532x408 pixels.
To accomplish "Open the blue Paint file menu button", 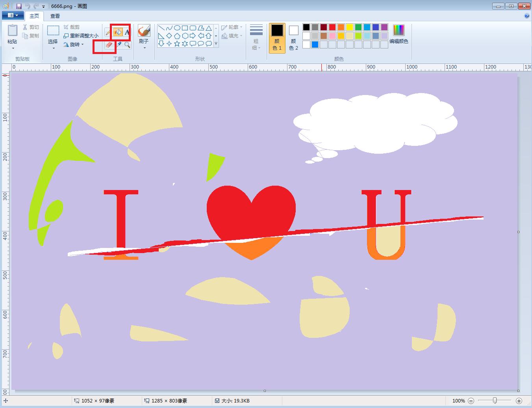I will pyautogui.click(x=13, y=15).
